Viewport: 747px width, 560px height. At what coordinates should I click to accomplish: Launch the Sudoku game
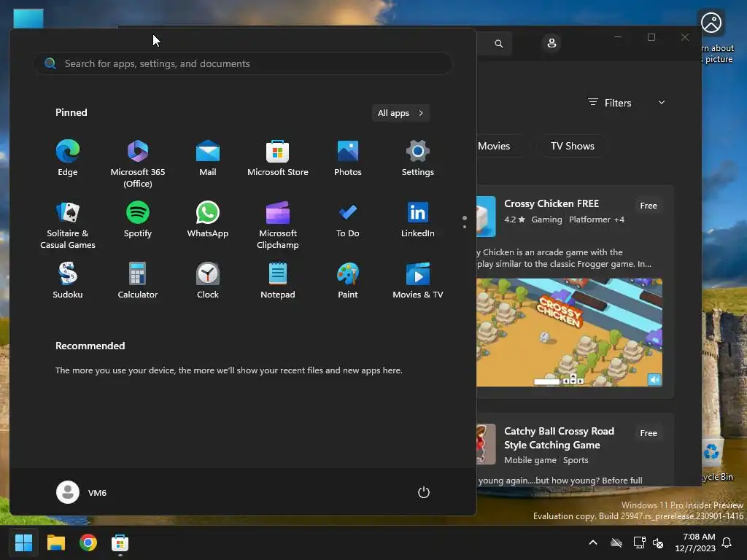tap(68, 281)
